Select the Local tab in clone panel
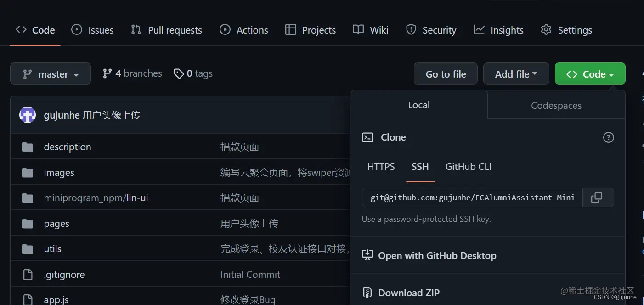644x305 pixels. pos(419,105)
